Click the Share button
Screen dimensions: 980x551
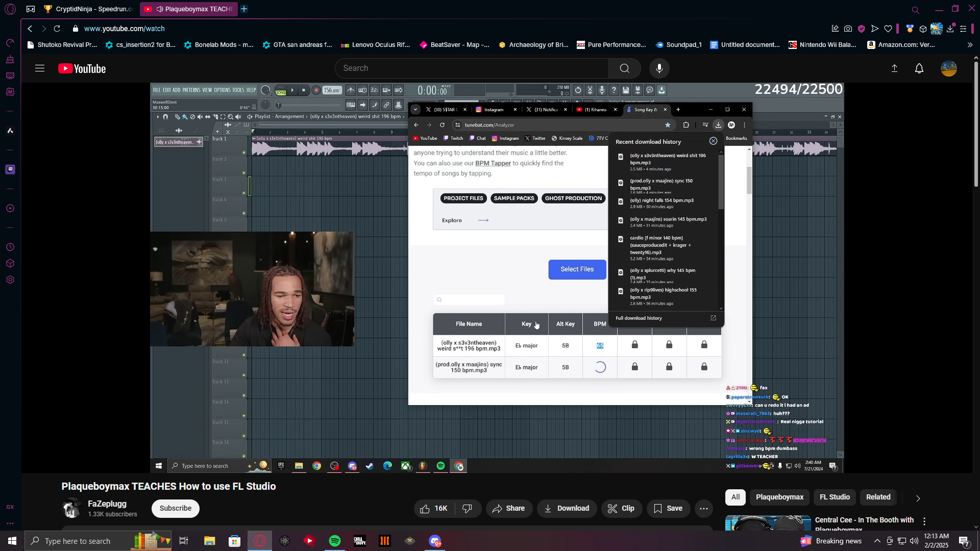508,509
